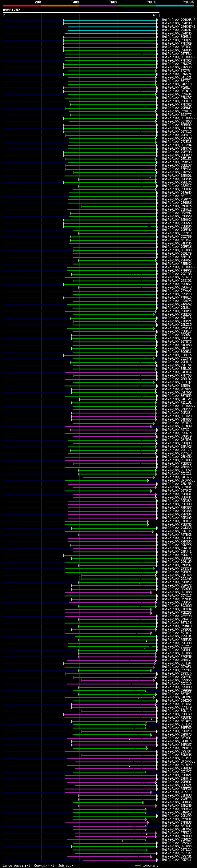The image size is (197, 868).
Task: Select label UniRef100_Q8LD23
Action: tap(177, 155)
